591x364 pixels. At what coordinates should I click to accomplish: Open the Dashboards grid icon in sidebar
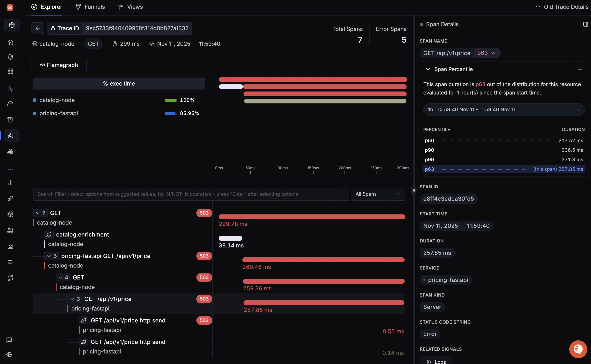tap(11, 71)
